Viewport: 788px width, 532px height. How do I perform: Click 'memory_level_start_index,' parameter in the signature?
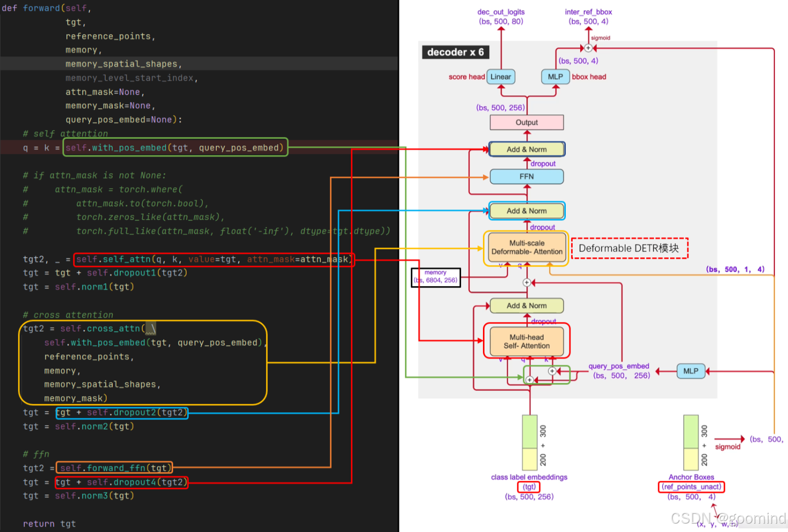pos(131,78)
